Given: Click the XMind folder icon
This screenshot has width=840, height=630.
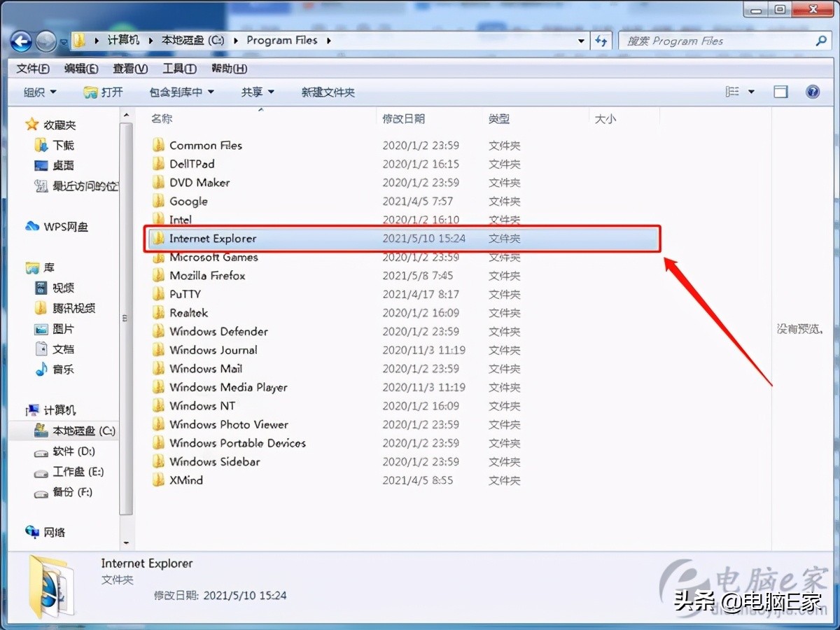Looking at the screenshot, I should [158, 480].
